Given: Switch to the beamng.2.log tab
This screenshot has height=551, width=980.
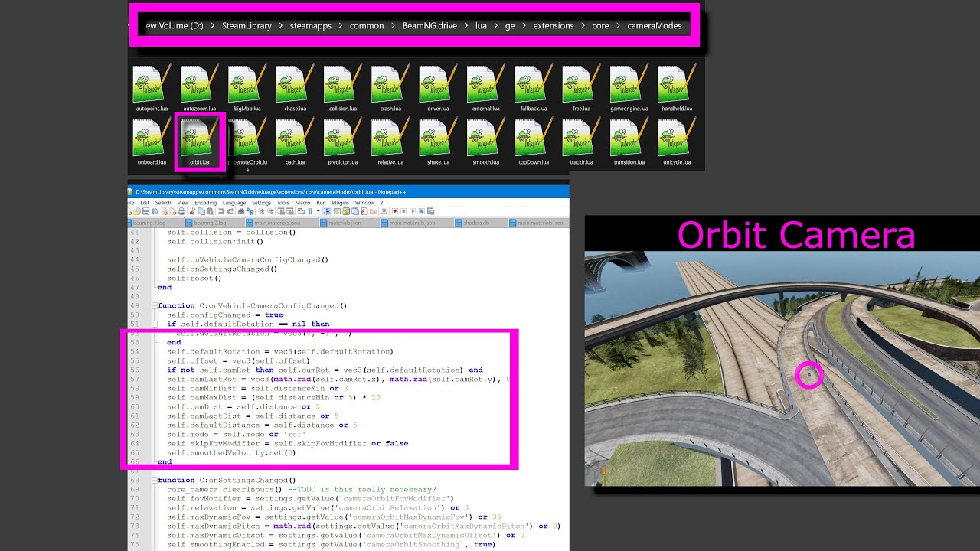Looking at the screenshot, I should (x=214, y=223).
